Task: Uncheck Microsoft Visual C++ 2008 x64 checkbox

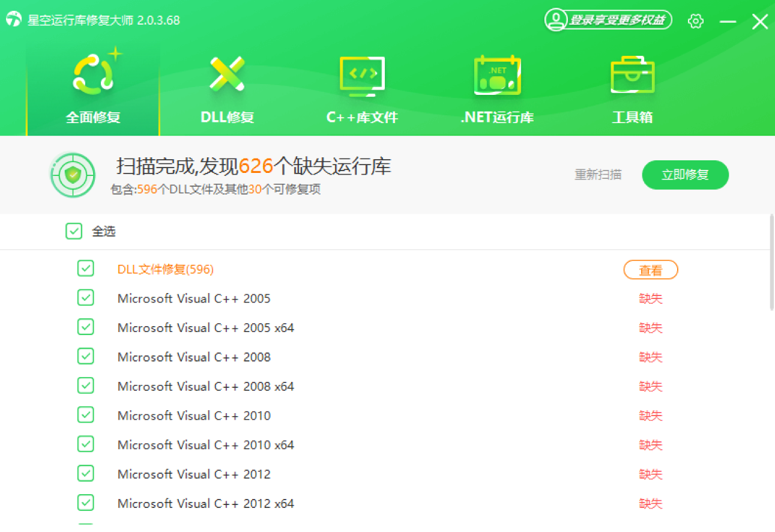Action: 86,385
